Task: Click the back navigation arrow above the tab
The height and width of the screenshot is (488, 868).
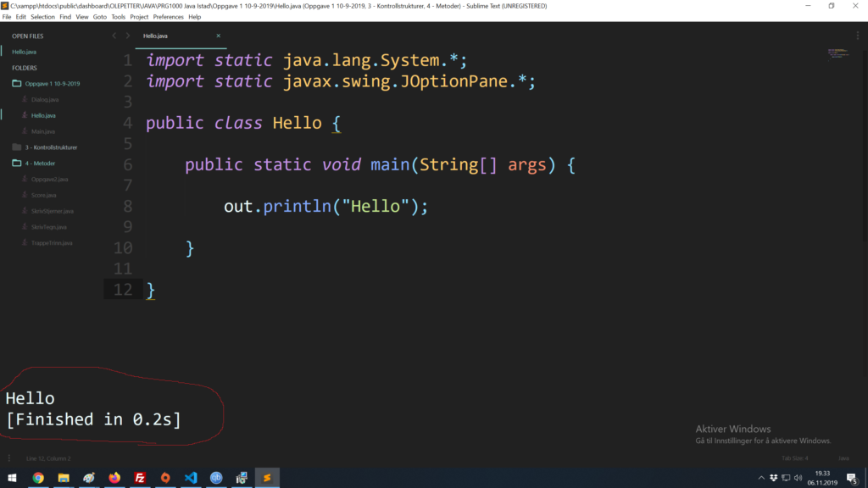Action: click(114, 36)
